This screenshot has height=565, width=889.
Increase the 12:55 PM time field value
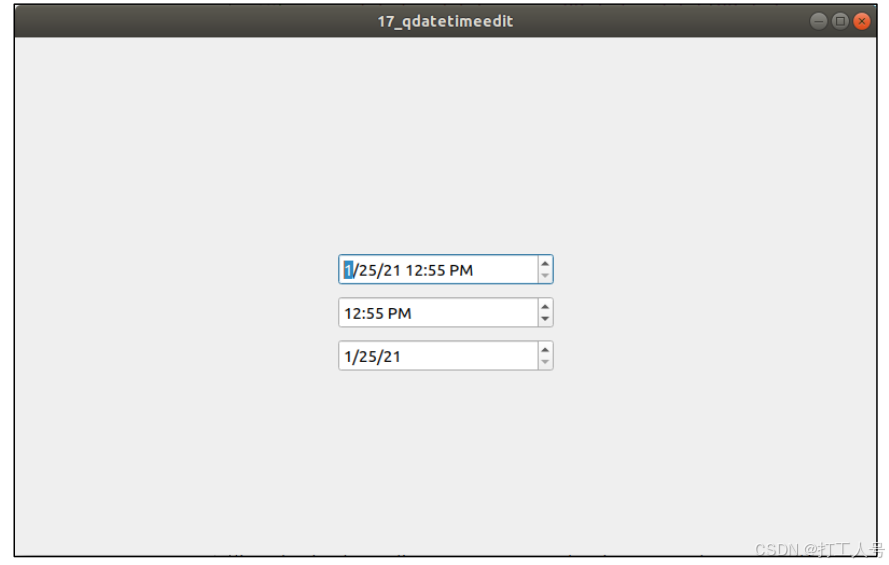(x=545, y=307)
